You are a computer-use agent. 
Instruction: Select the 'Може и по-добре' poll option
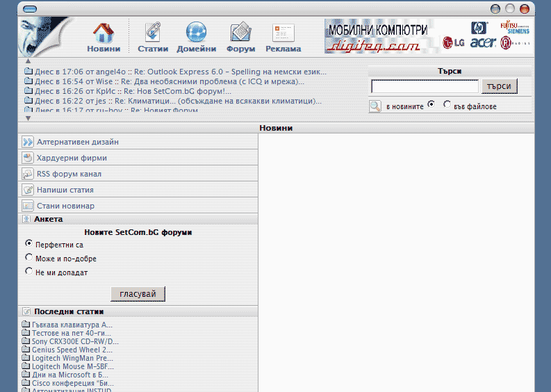click(x=28, y=258)
